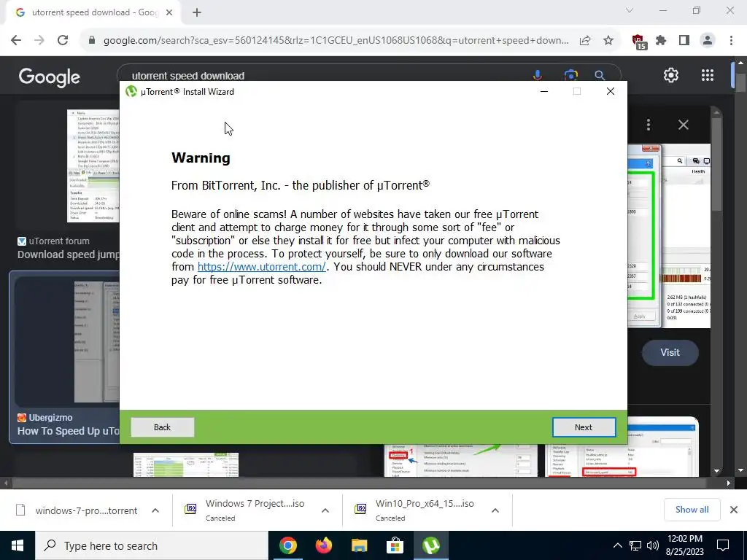Viewport: 747px width, 560px height.
Task: Open the Chrome three-dot menu
Action: [731, 41]
